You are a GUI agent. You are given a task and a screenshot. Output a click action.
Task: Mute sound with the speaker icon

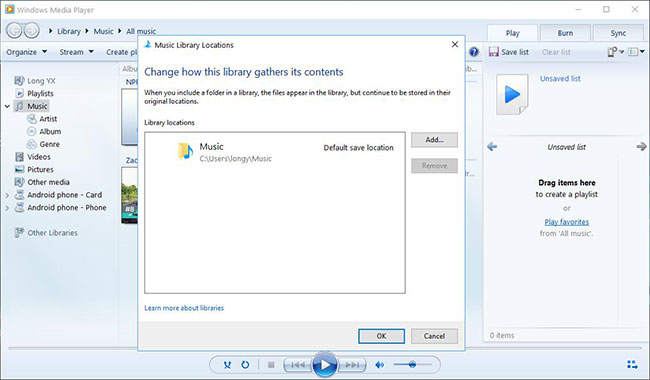(379, 365)
